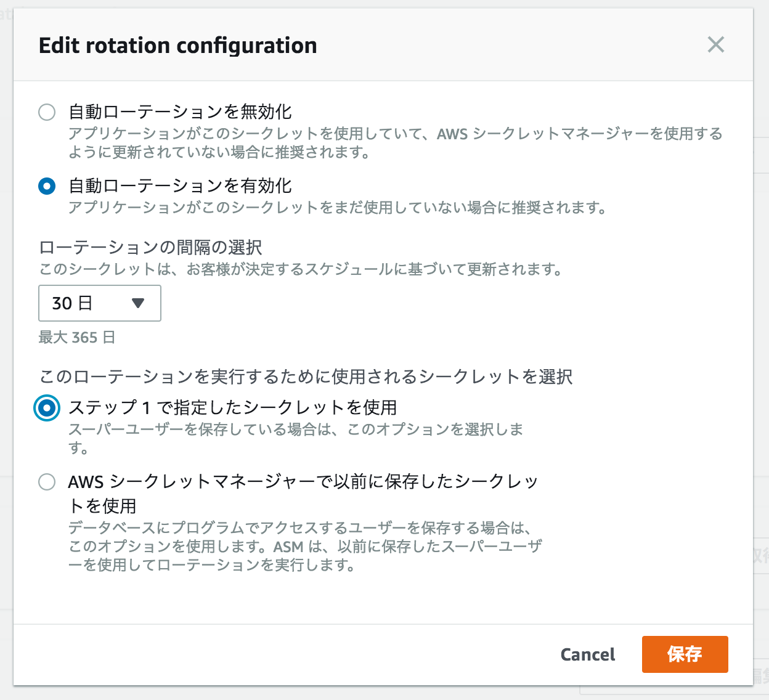Viewport: 769px width, 700px height.
Task: Click the Edit rotation configuration title
Action: (x=177, y=46)
